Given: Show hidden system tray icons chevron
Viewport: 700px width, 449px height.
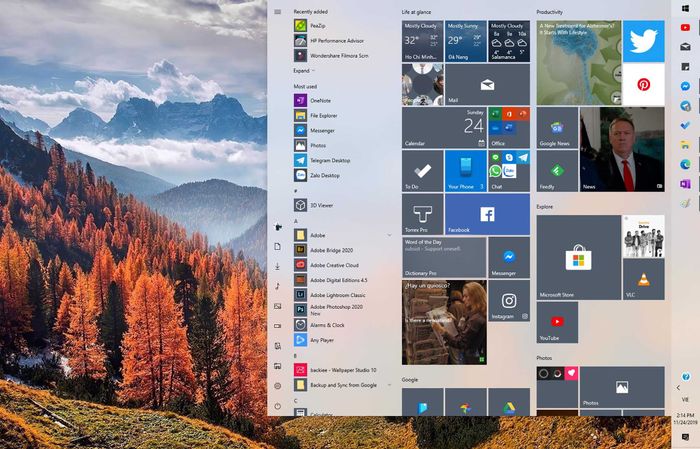Looking at the screenshot, I should click(678, 388).
